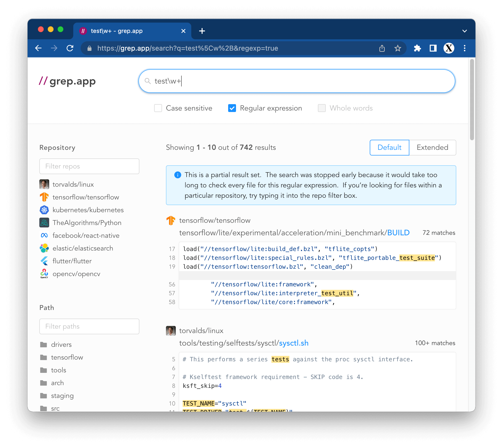Click the TensorFlow logo in the repository list
The width and height of the screenshot is (503, 448).
[x=44, y=197]
